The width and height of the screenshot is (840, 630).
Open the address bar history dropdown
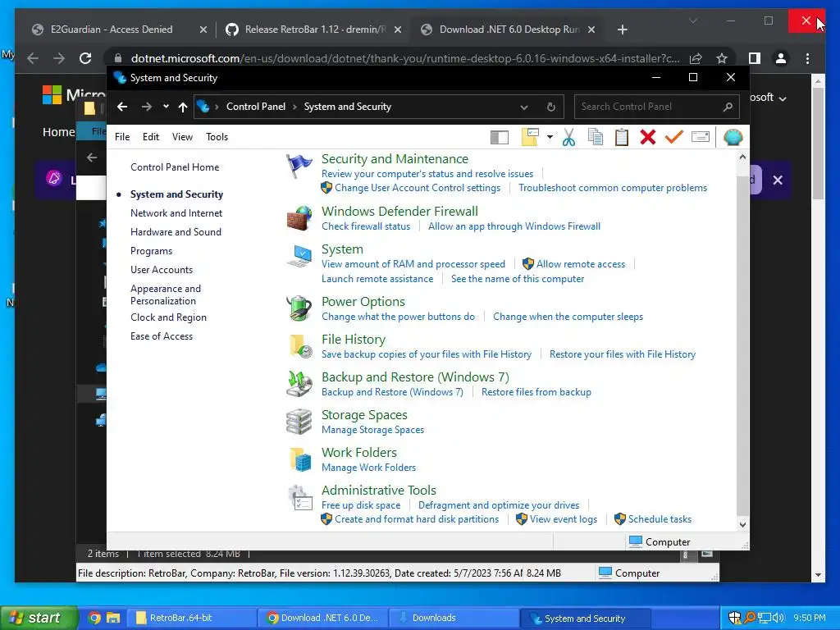(x=524, y=107)
